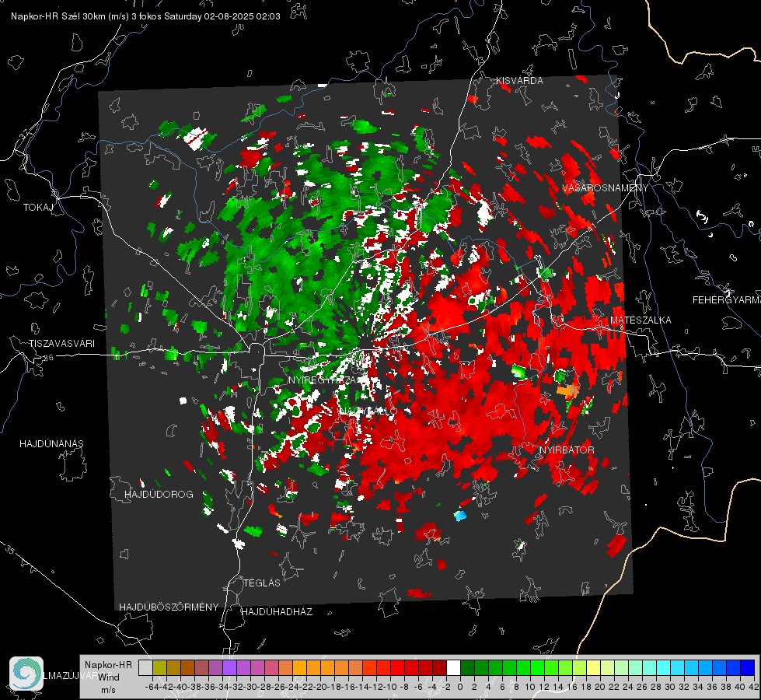Click road number 36 near Tiszavasvári

click(x=48, y=358)
